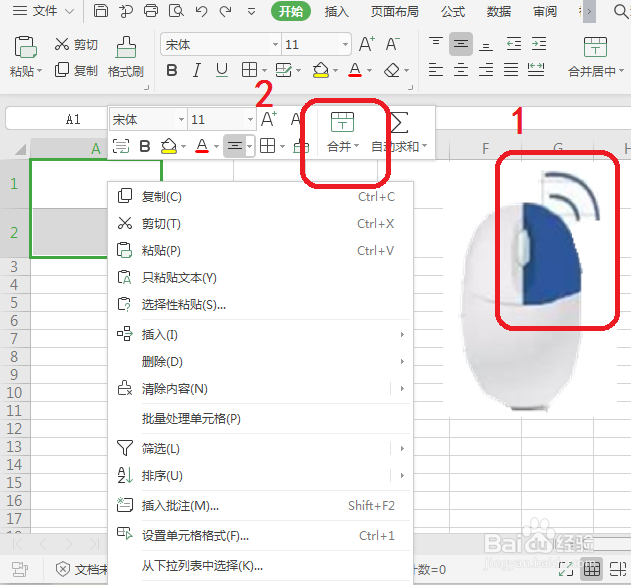This screenshot has height=585, width=631.
Task: Click Copy (复制) in ribbon
Action: (x=76, y=70)
